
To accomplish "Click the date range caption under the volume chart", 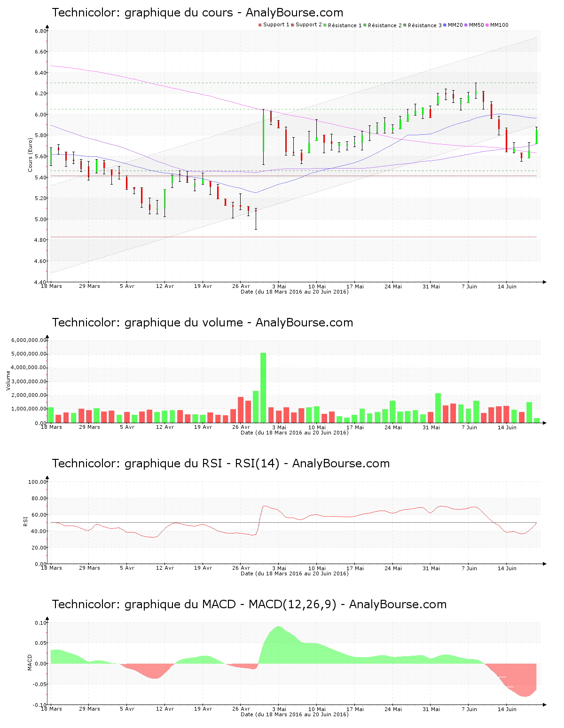I will 295,433.
